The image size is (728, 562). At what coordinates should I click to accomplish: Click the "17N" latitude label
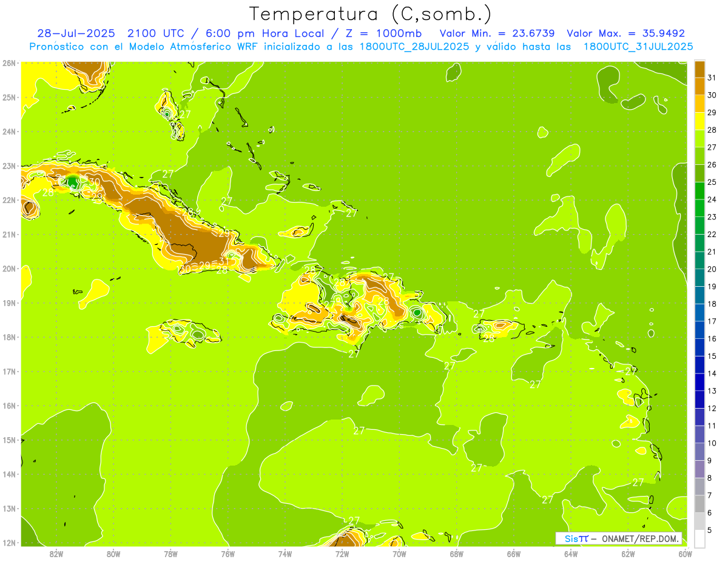pos(9,371)
